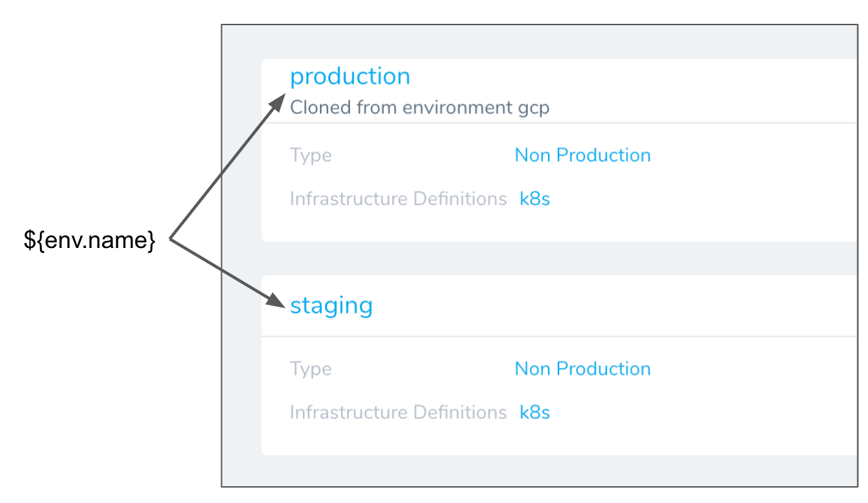Viewport: 868px width, 503px height.
Task: Click the Type label in production card
Action: [311, 156]
